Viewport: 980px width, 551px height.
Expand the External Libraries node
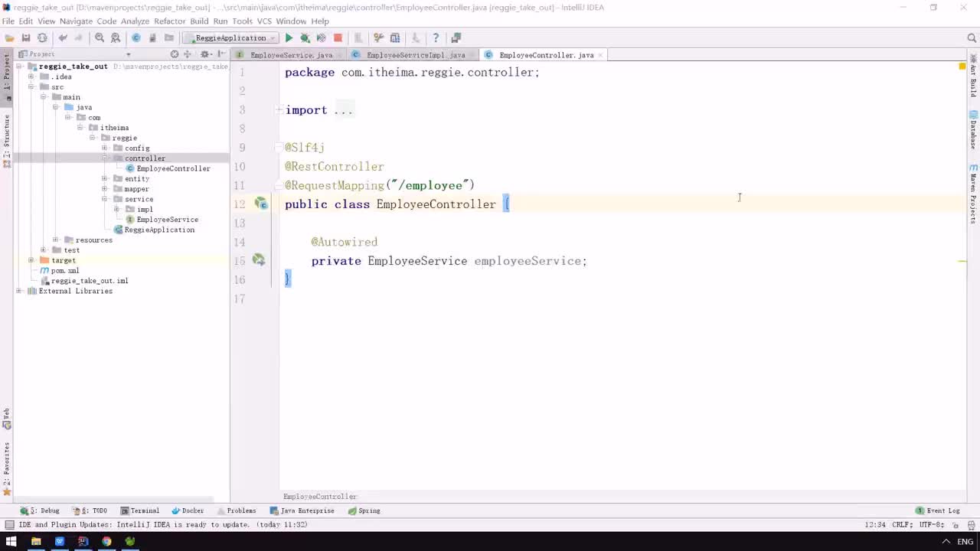[19, 291]
